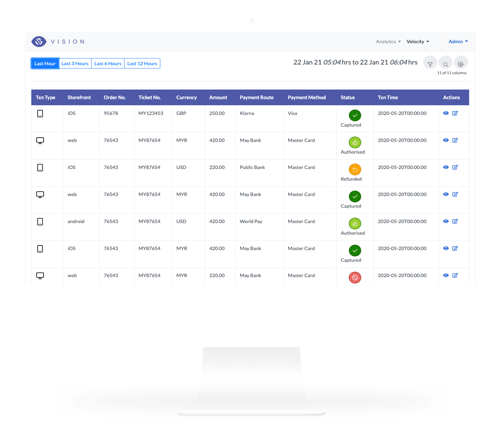Open the Velocity dropdown menu
Image resolution: width=504 pixels, height=421 pixels.
418,42
